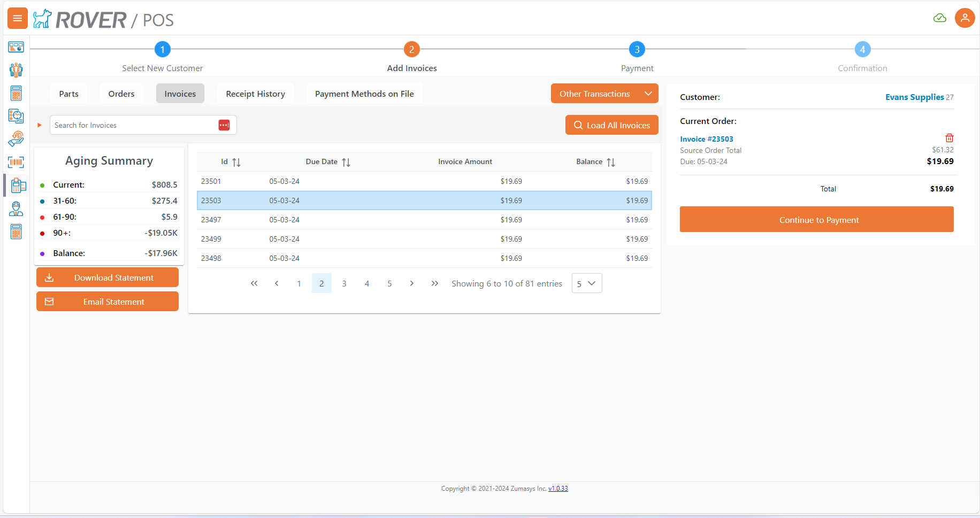Screen dimensions: 980x518
Task: Expand the Other Transactions dropdown
Action: (648, 94)
